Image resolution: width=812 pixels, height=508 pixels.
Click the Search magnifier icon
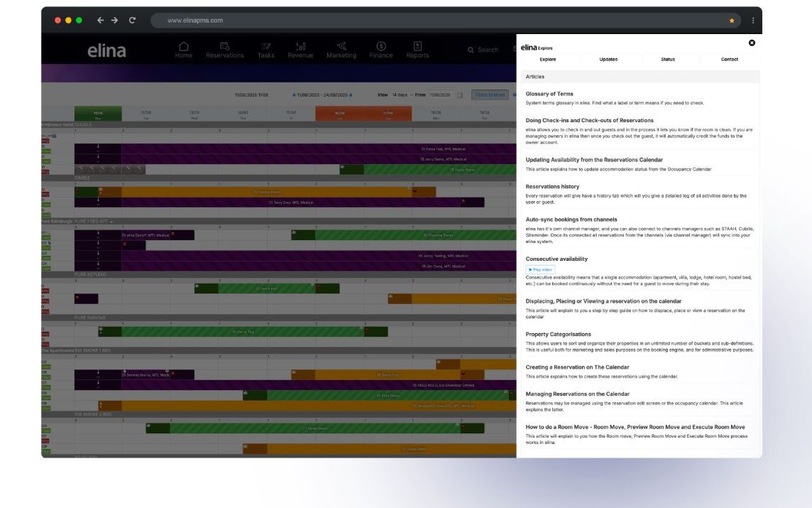pyautogui.click(x=471, y=50)
